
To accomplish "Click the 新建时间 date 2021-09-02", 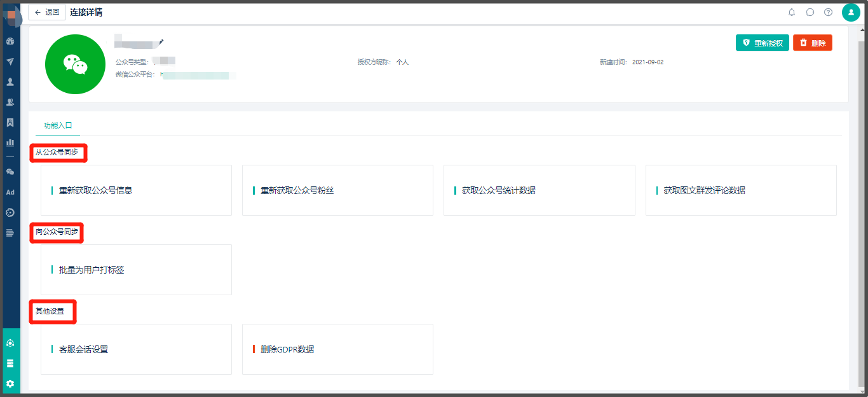I will pos(648,62).
